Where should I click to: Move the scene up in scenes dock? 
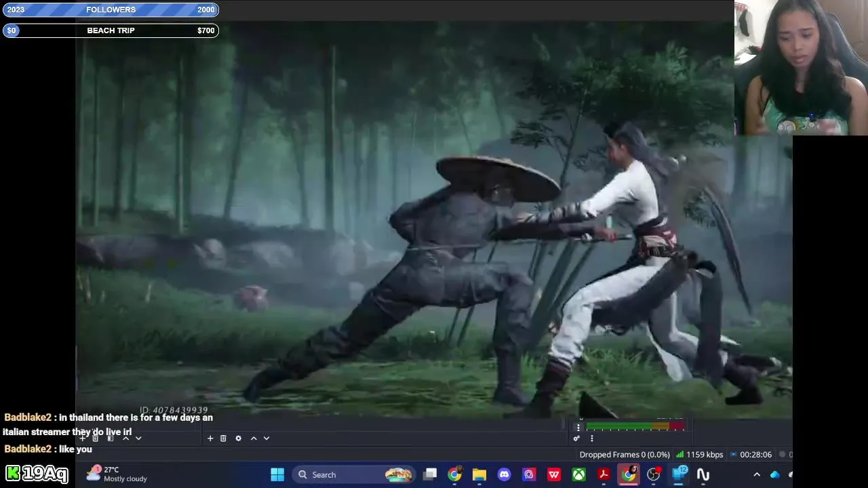pyautogui.click(x=125, y=439)
